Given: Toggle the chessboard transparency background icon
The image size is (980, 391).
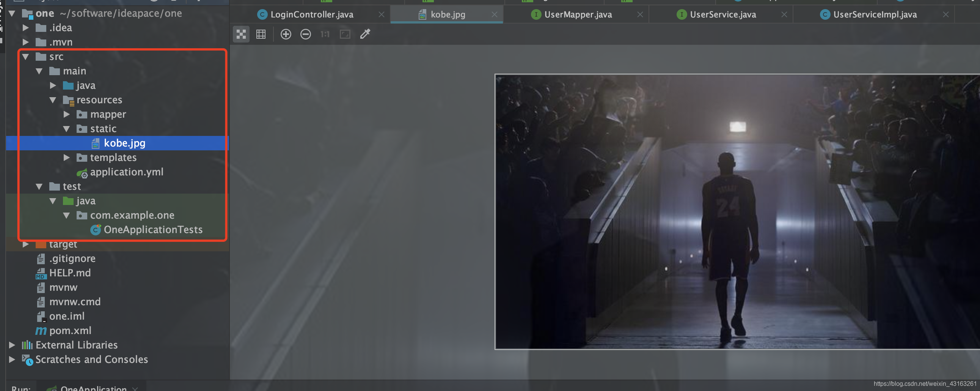Looking at the screenshot, I should (241, 34).
